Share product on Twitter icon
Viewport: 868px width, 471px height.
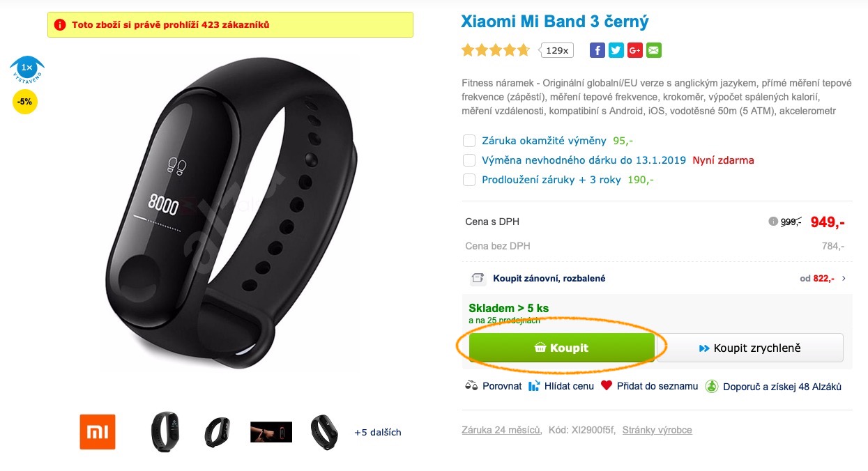pyautogui.click(x=616, y=50)
